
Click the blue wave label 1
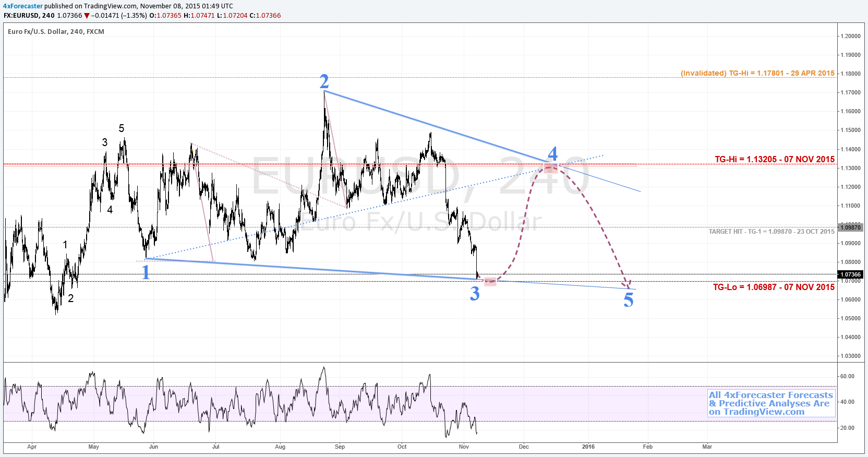[x=146, y=272]
